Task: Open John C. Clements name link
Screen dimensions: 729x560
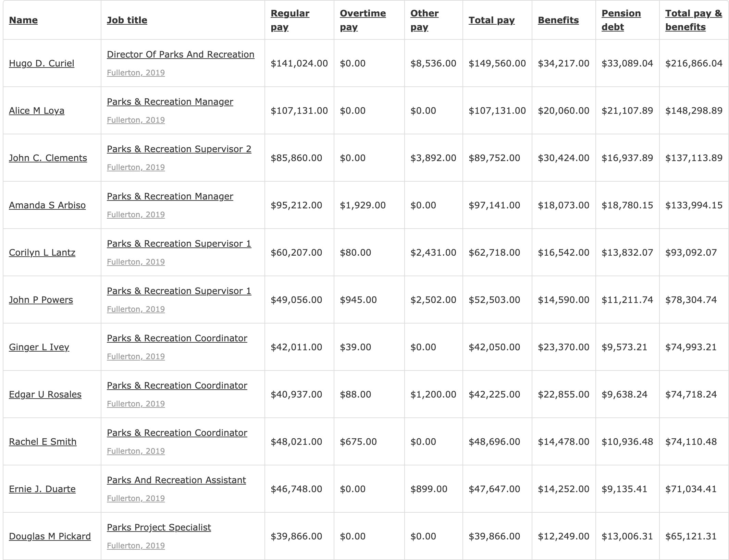Action: (48, 158)
